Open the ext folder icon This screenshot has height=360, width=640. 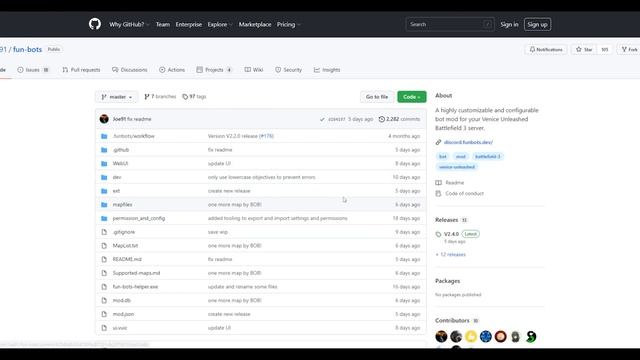pyautogui.click(x=104, y=191)
